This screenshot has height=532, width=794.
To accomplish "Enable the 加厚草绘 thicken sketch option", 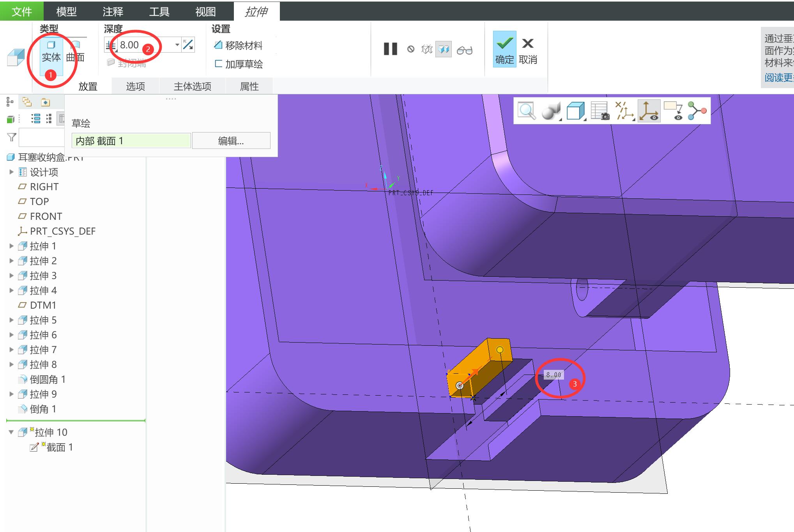I will tap(239, 64).
